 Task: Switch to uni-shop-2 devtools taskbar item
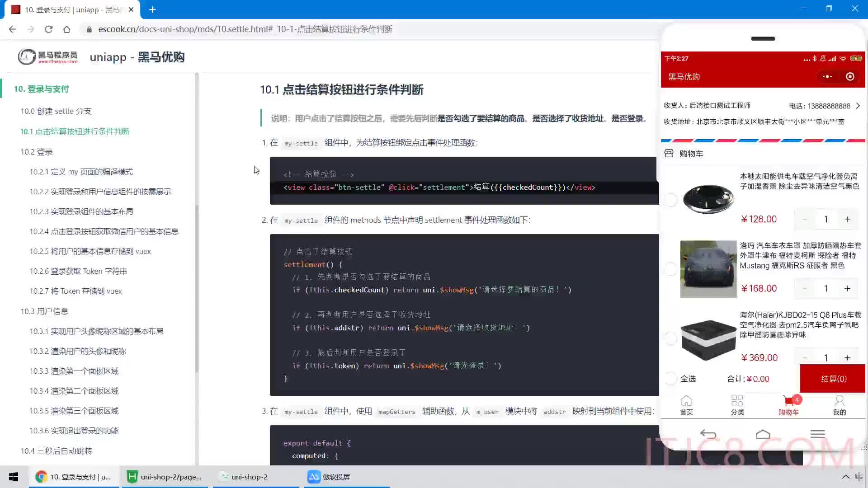[x=256, y=477]
